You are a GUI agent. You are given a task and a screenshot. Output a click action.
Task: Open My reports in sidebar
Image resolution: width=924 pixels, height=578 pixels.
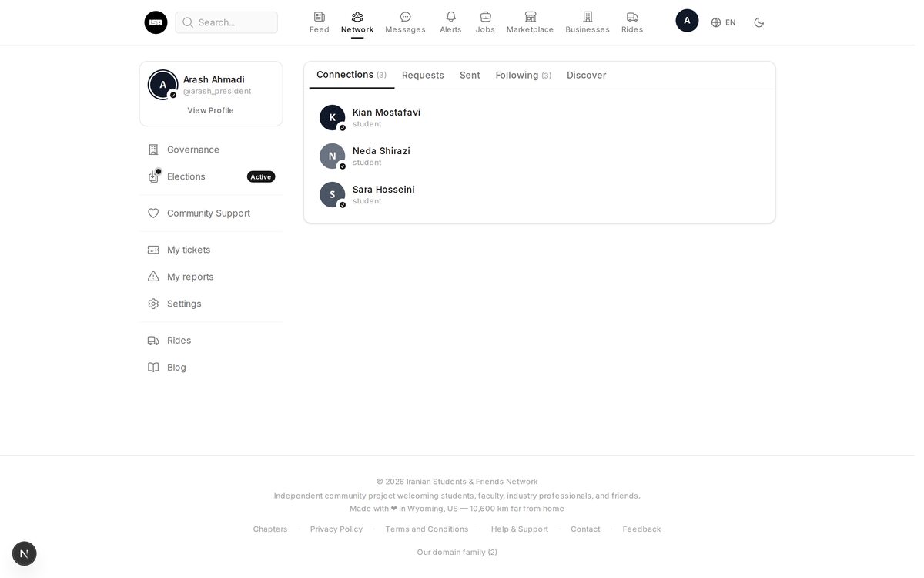(211, 277)
